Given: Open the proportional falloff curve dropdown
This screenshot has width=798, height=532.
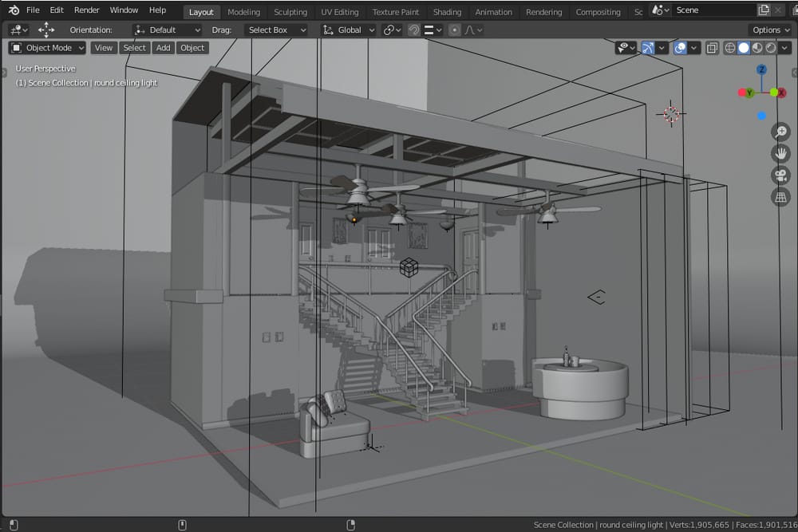Looking at the screenshot, I should pos(473,30).
